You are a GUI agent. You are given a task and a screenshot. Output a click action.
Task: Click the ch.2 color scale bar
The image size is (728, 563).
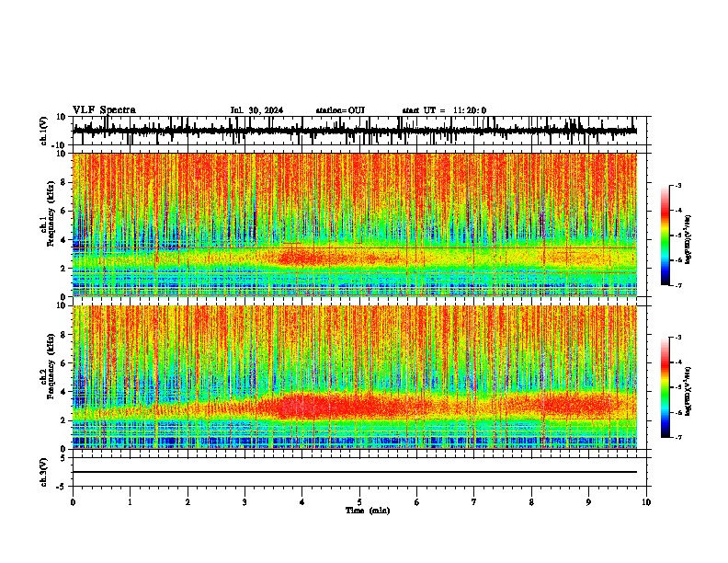(665, 387)
